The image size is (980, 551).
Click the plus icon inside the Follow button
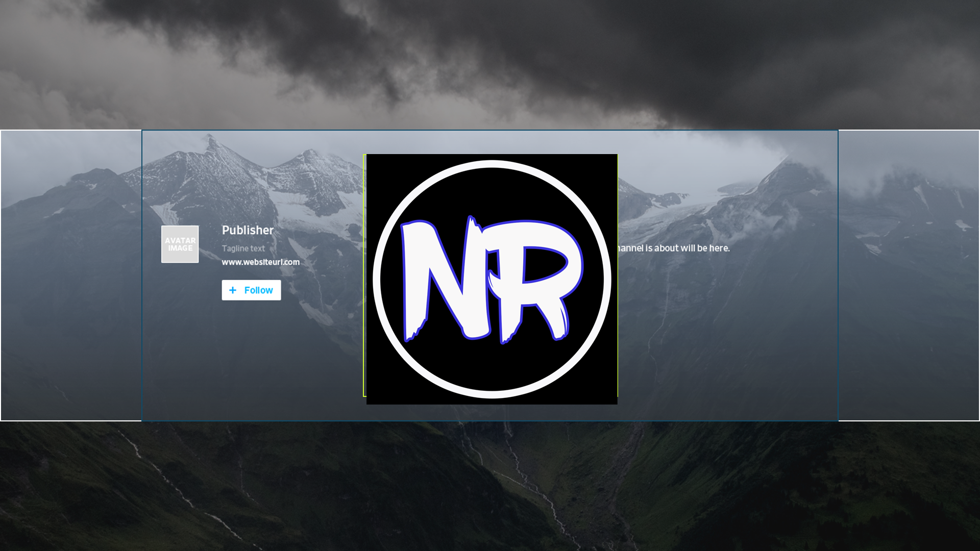(x=234, y=290)
